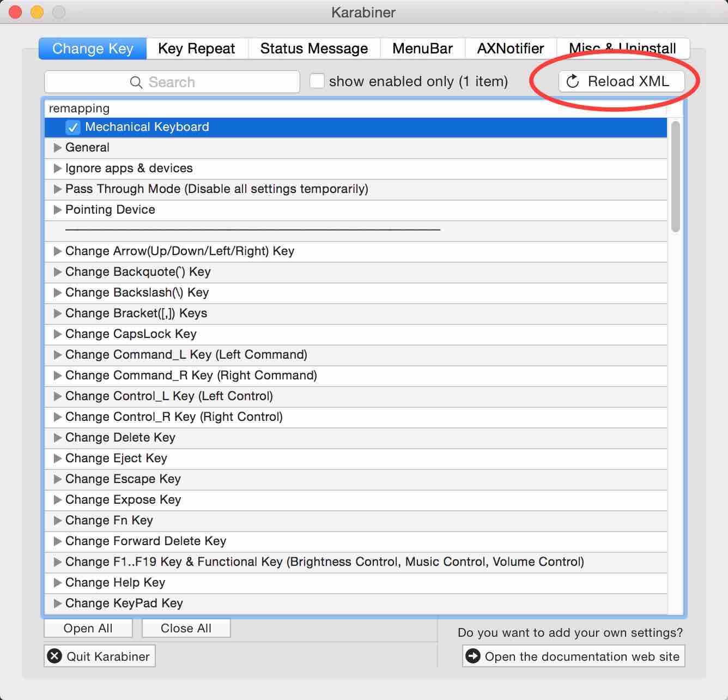This screenshot has height=700, width=728.
Task: Click the arrow icon on the documentation button
Action: pyautogui.click(x=473, y=656)
